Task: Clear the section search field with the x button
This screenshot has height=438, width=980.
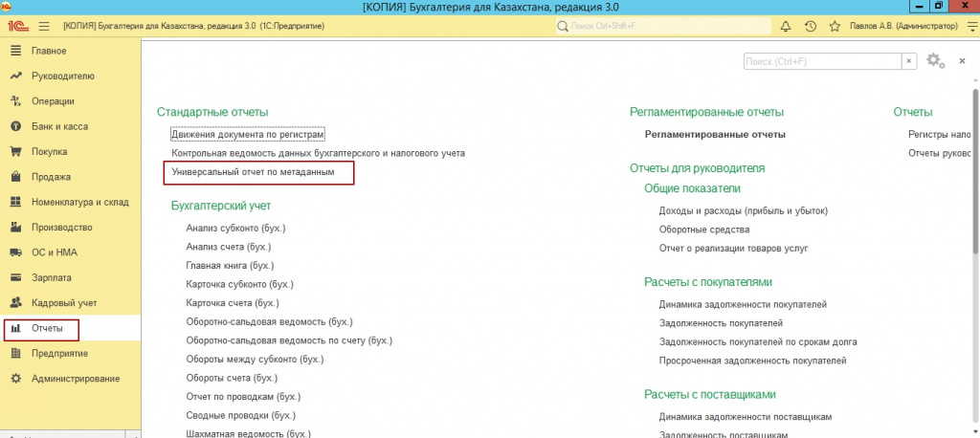Action: click(x=909, y=61)
